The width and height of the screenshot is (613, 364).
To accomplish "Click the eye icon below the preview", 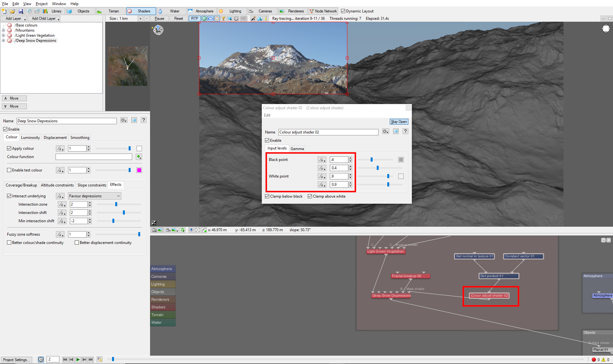I will [191, 230].
